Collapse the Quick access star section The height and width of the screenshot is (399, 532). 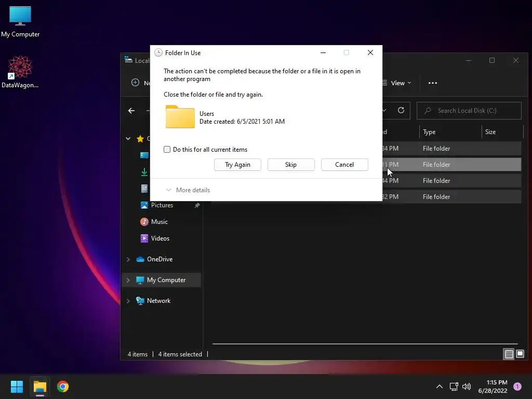click(128, 138)
